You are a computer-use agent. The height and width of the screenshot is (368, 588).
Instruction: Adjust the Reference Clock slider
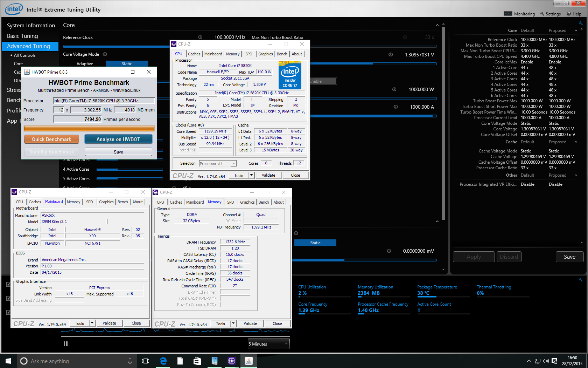[250, 46]
